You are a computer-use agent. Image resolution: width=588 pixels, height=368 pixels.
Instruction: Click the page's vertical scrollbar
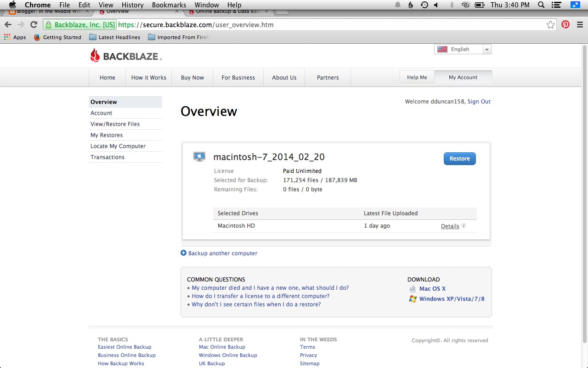[x=585, y=193]
